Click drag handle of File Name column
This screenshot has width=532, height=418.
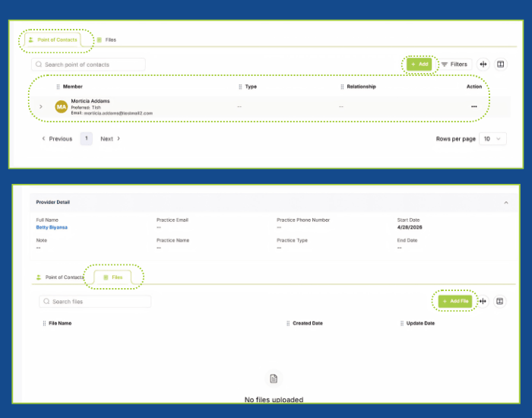click(x=44, y=323)
